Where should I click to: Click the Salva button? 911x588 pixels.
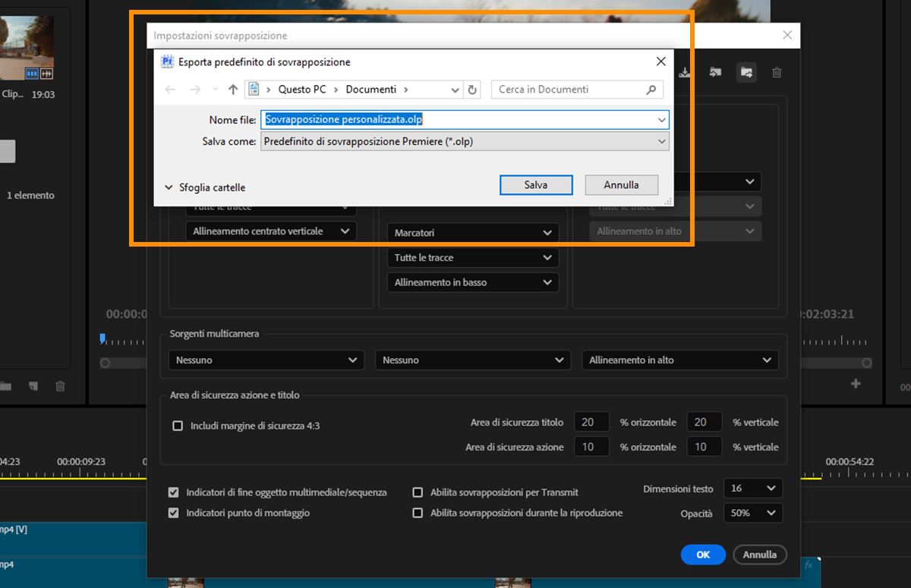pyautogui.click(x=536, y=184)
